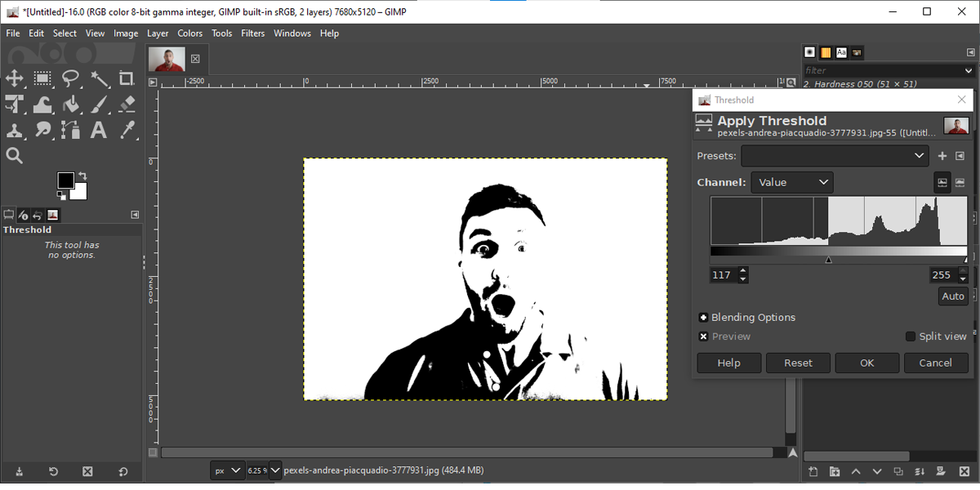The width and height of the screenshot is (980, 490).
Task: Delete the current layer
Action: 964,471
